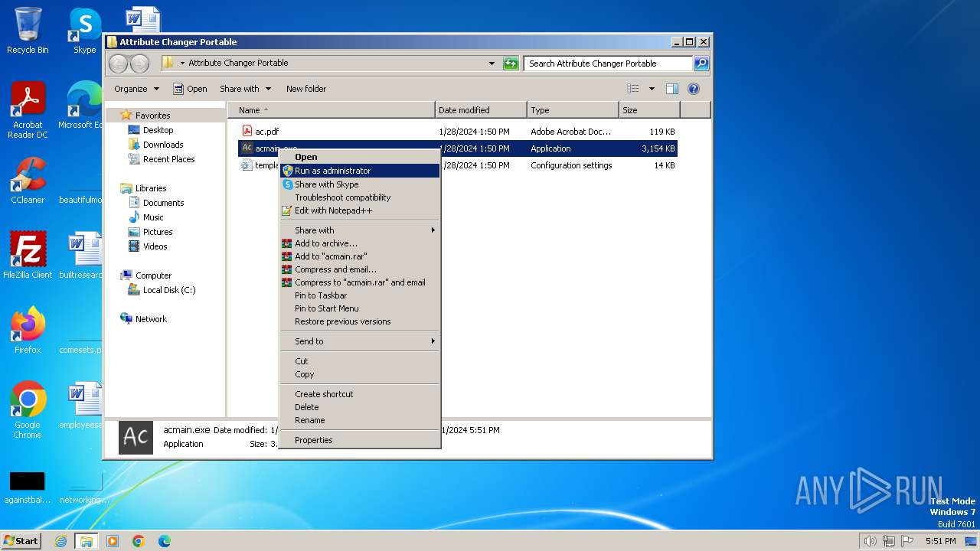Choose Cut in the context menu

click(360, 361)
